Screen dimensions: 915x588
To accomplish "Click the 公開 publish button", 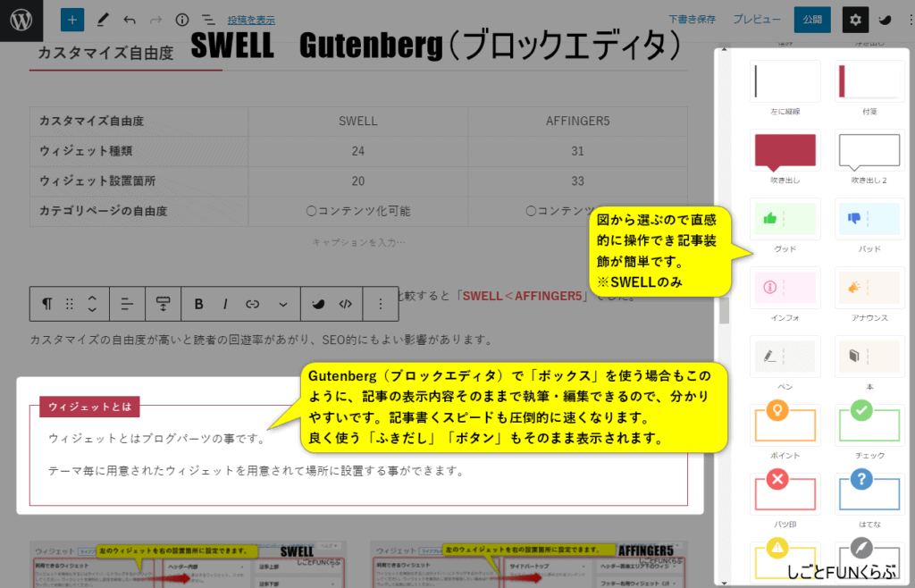I will click(812, 20).
